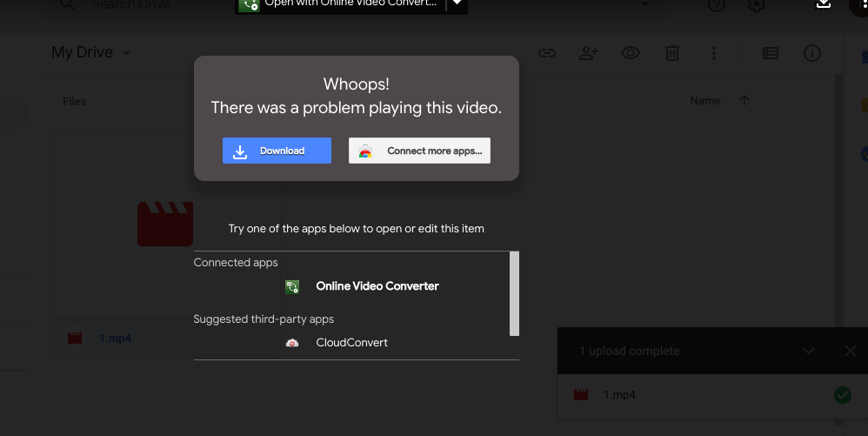Click the blue Download button
Screen dimensions: 868x436
click(277, 151)
